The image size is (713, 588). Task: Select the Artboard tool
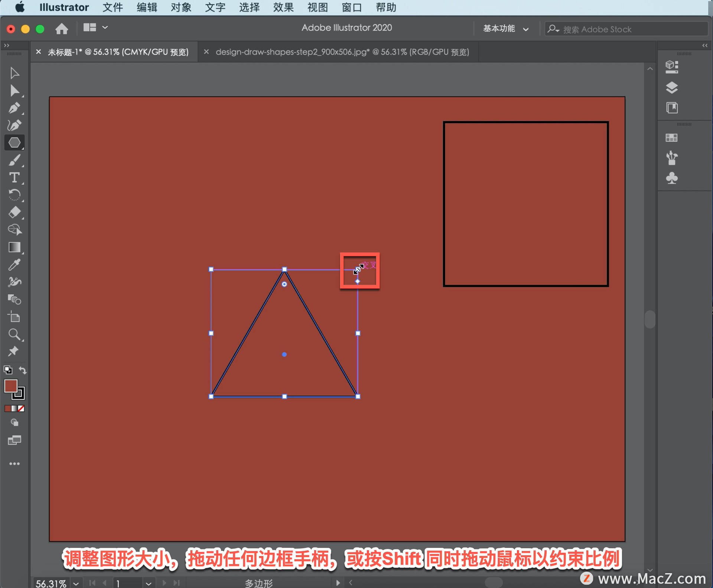(x=14, y=317)
